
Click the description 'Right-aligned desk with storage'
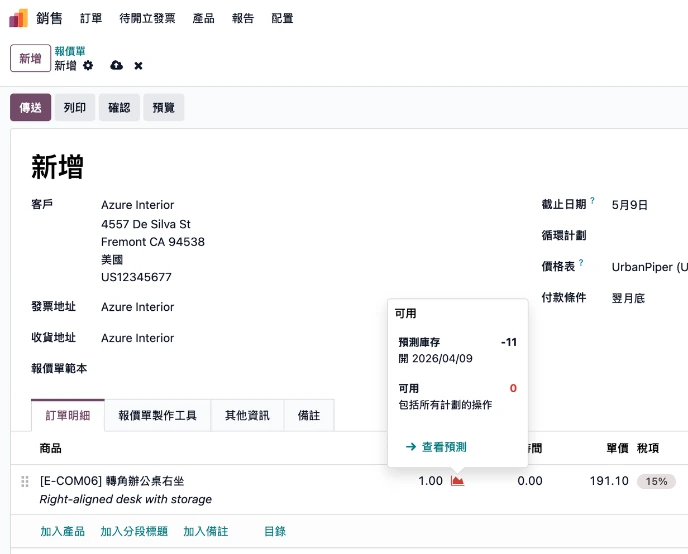125,499
